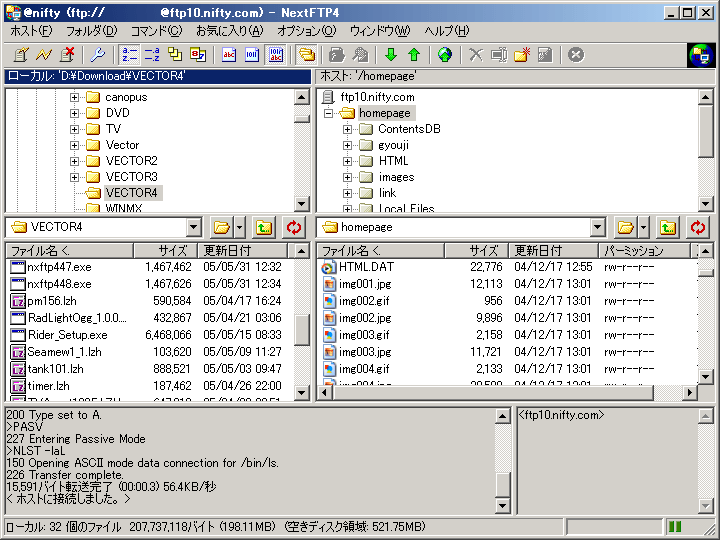720x540 pixels.
Task: Click the quick connect lightning icon
Action: coord(44,55)
